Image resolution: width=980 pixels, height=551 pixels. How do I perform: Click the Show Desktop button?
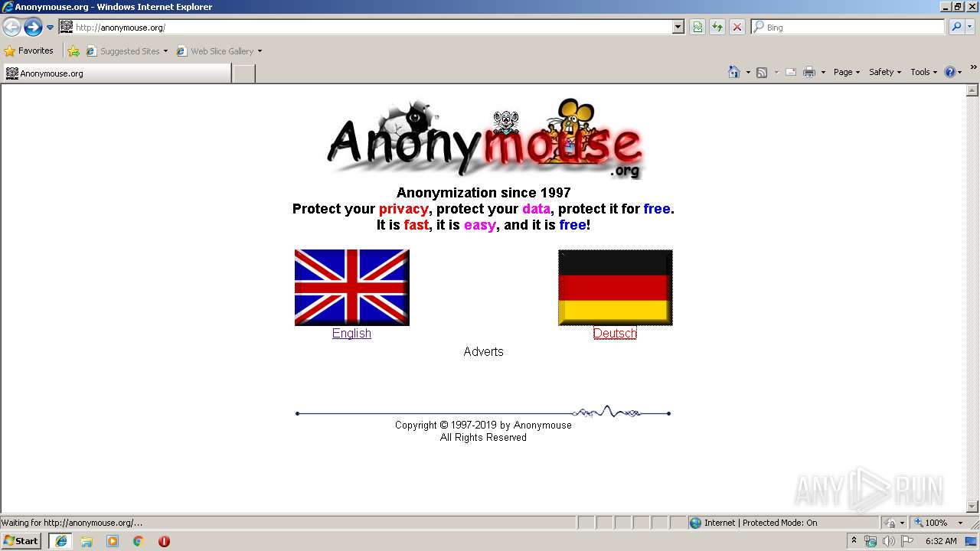point(972,541)
